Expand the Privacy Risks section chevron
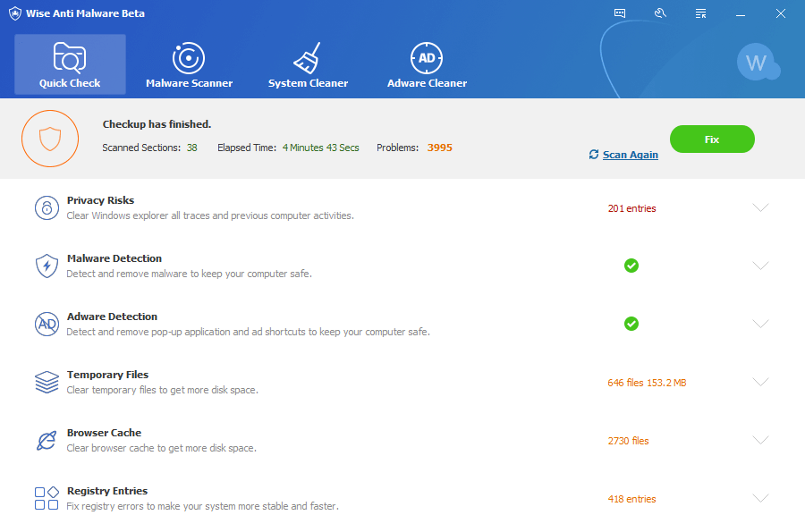This screenshot has height=532, width=805. pyautogui.click(x=760, y=207)
